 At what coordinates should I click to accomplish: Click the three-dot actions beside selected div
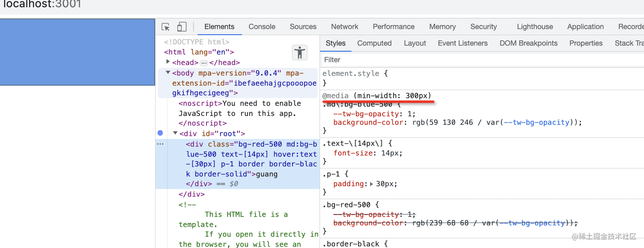[x=160, y=144]
